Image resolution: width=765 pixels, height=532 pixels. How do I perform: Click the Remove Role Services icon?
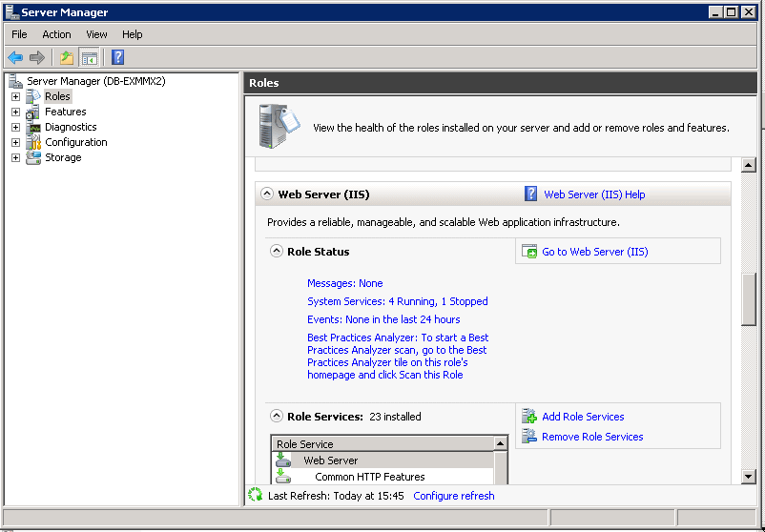(529, 437)
